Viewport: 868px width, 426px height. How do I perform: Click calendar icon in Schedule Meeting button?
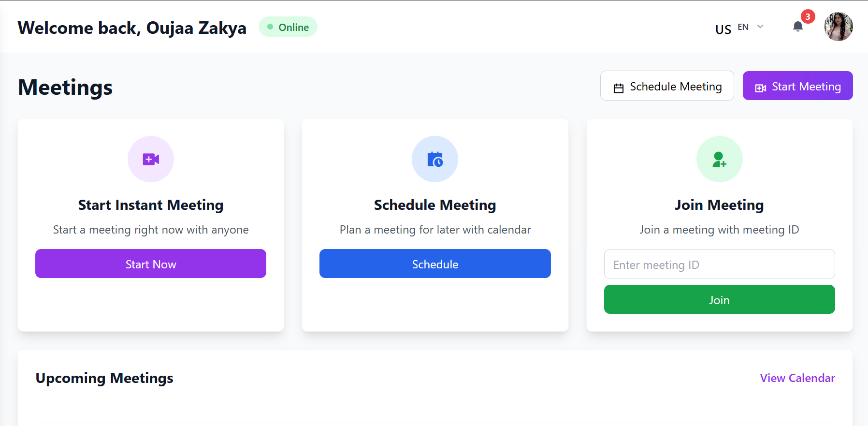619,88
